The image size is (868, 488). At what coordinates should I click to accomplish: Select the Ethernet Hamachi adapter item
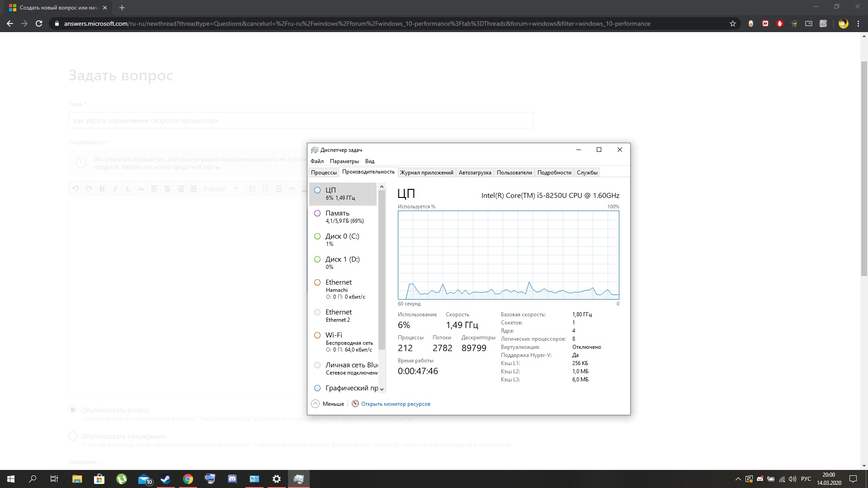[343, 289]
